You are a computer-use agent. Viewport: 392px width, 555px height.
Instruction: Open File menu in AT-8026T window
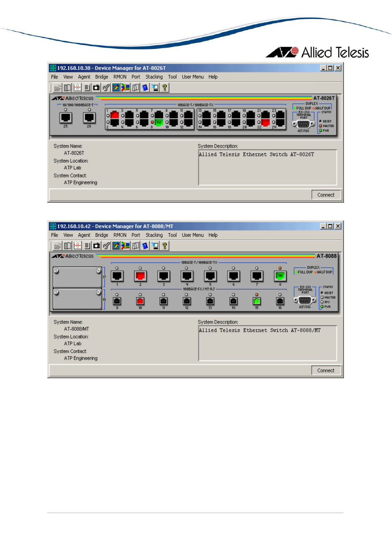point(55,77)
